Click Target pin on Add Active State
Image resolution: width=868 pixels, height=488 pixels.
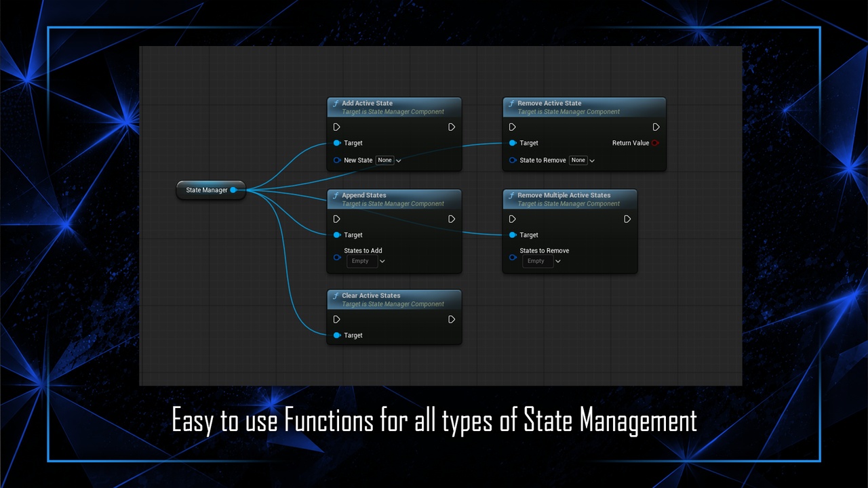[337, 143]
